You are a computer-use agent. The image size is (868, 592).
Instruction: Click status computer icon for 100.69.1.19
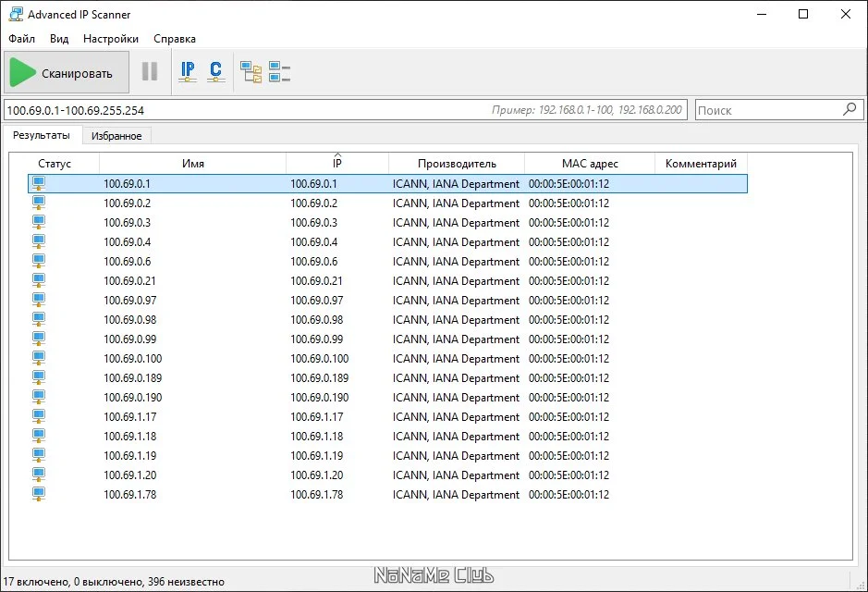(38, 455)
